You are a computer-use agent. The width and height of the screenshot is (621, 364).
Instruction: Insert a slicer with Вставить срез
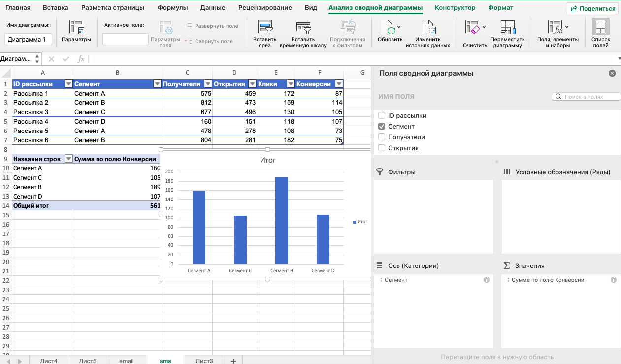[x=265, y=33]
